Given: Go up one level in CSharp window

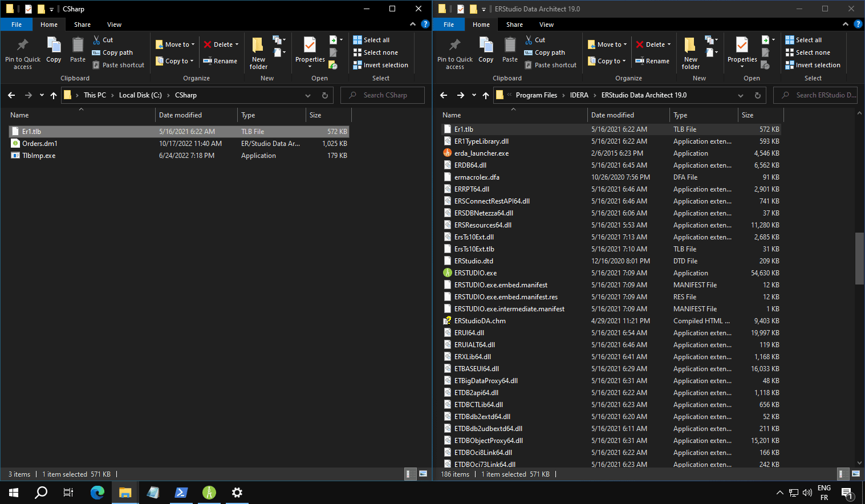Looking at the screenshot, I should (x=54, y=95).
